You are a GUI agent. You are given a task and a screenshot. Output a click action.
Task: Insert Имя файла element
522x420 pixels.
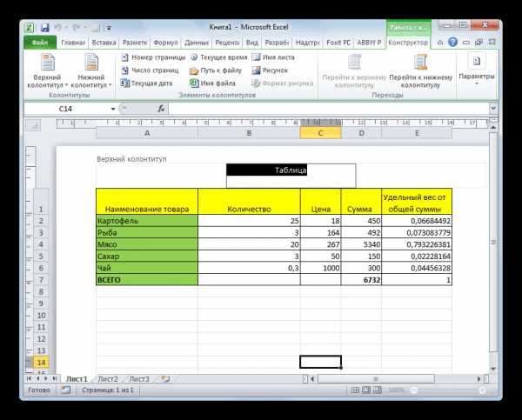[x=212, y=83]
